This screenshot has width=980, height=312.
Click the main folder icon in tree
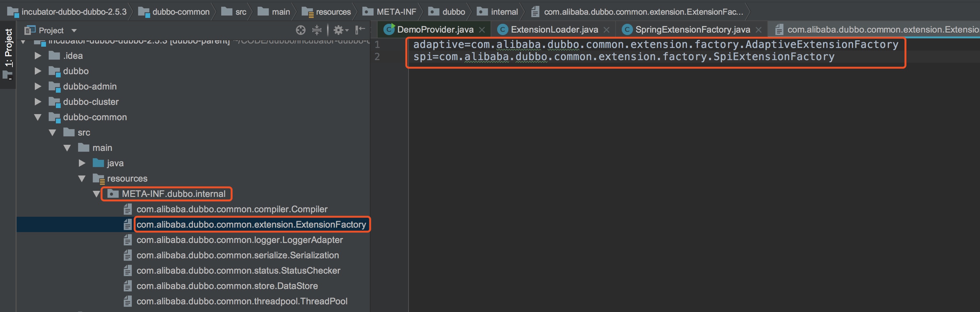84,147
